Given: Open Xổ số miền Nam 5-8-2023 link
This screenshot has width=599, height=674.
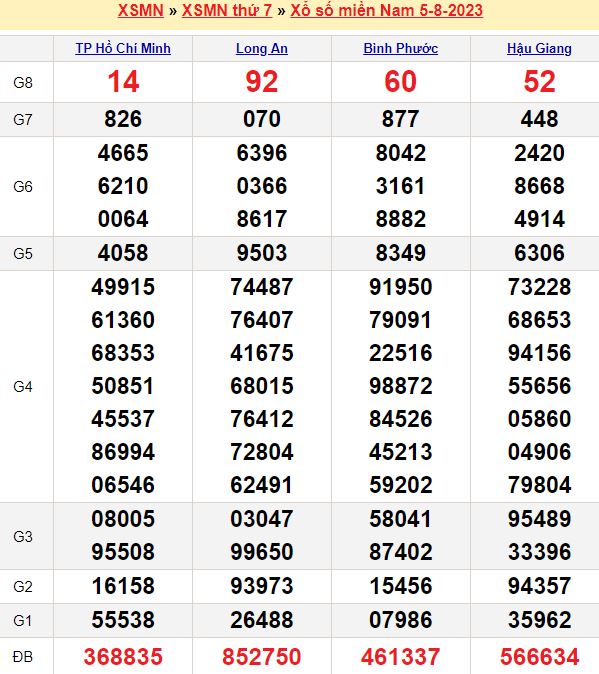Looking at the screenshot, I should point(386,10).
